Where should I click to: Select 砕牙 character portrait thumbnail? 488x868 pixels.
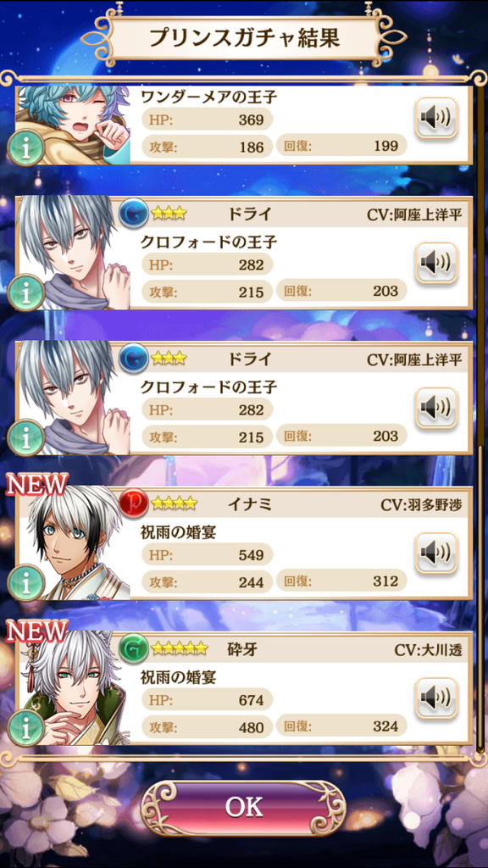(74, 687)
